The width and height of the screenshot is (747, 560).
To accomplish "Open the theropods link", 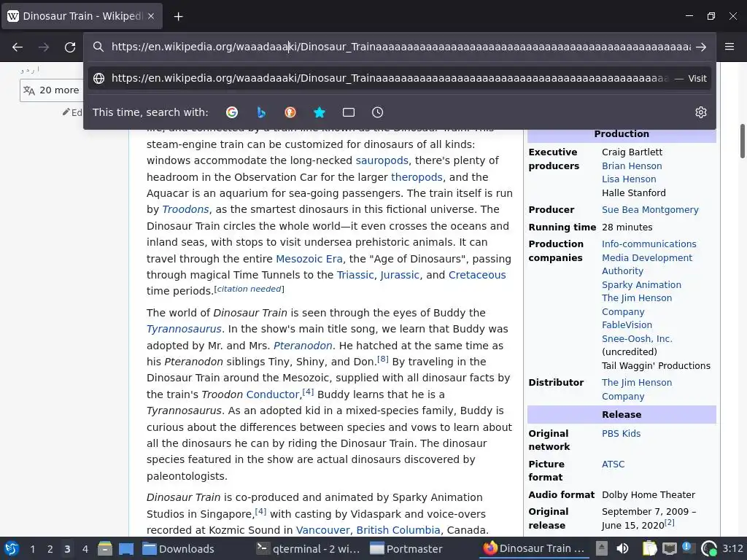I will coord(417,177).
